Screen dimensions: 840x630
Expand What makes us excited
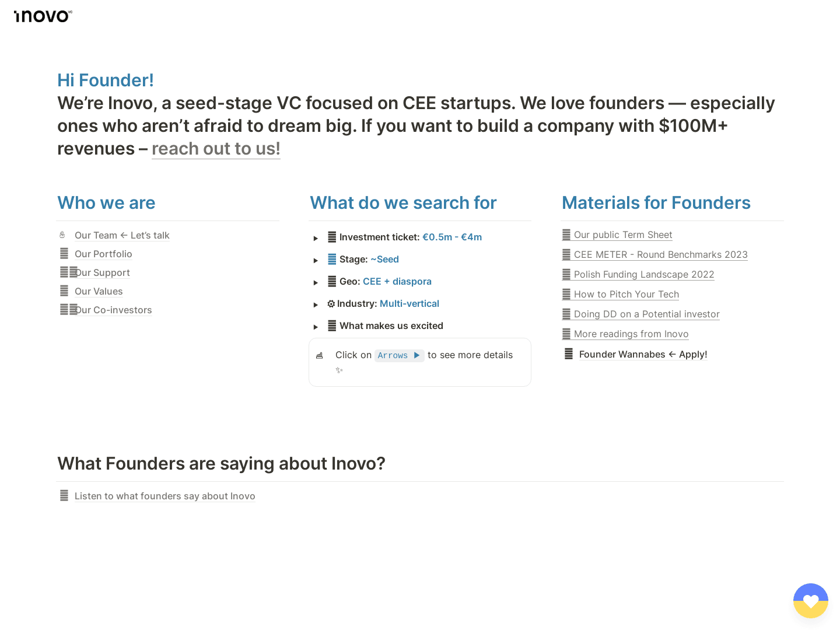coord(316,327)
